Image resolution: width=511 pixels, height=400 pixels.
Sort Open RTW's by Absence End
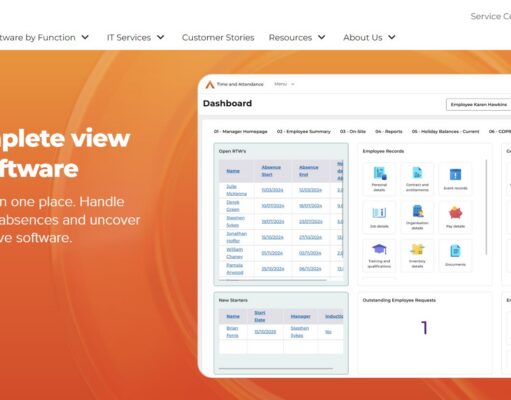[x=309, y=171]
